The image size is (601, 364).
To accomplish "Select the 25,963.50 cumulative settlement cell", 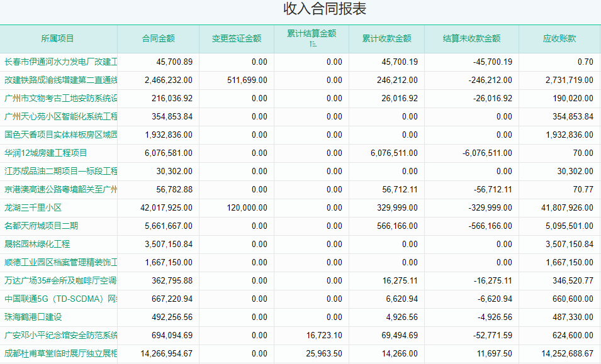I will [323, 353].
